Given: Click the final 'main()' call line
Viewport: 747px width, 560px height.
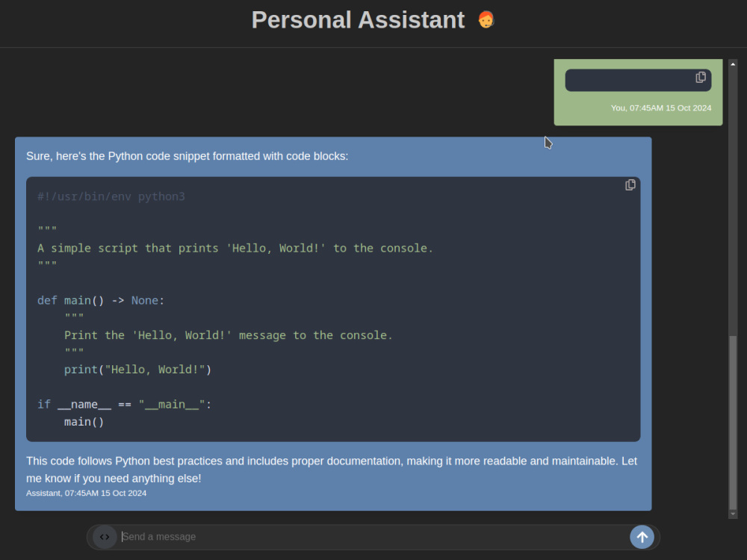Looking at the screenshot, I should (x=84, y=422).
